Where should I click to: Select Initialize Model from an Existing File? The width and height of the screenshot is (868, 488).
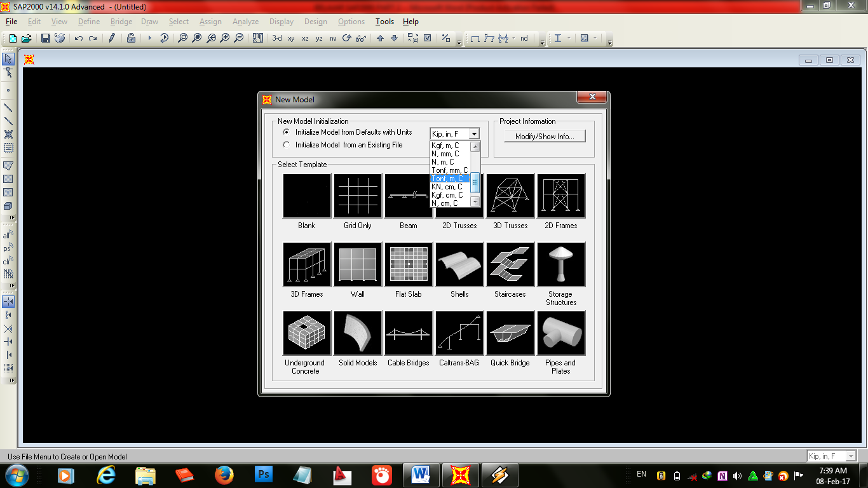[x=343, y=145]
